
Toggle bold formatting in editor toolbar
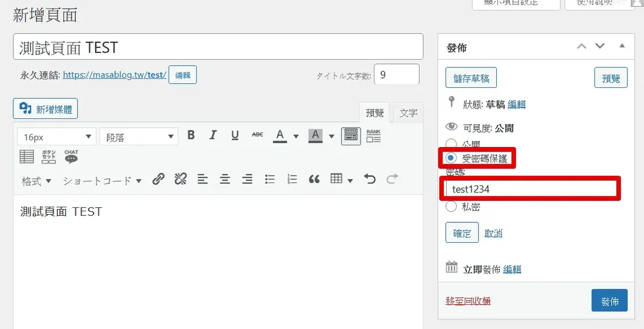point(191,135)
